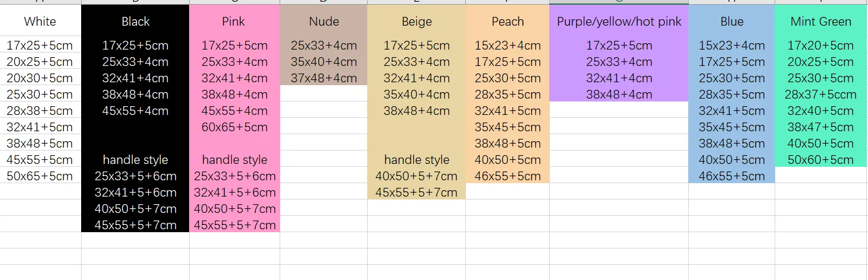Select the "Purple/yellow/hot pink" header cell
Image resolution: width=868 pixels, height=280 pixels.
tap(619, 22)
